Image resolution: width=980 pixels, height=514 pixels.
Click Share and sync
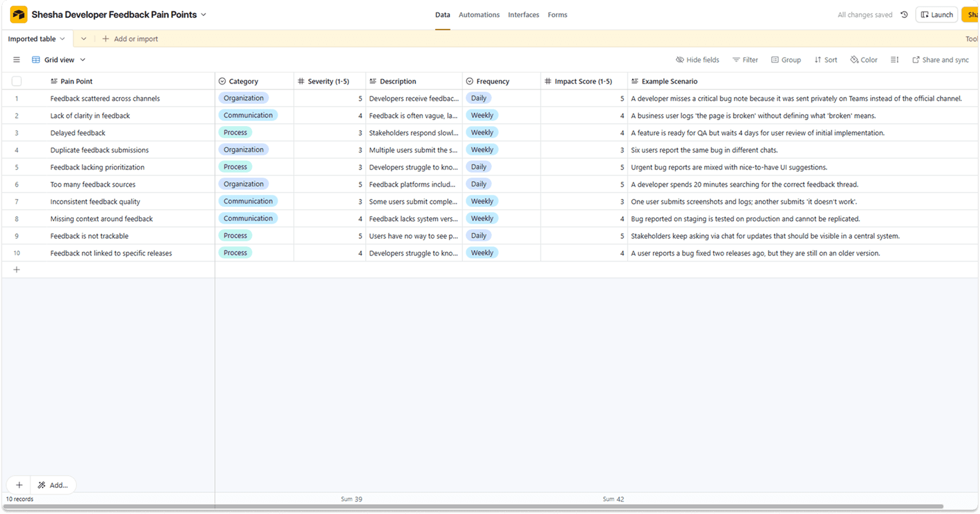[x=940, y=60]
